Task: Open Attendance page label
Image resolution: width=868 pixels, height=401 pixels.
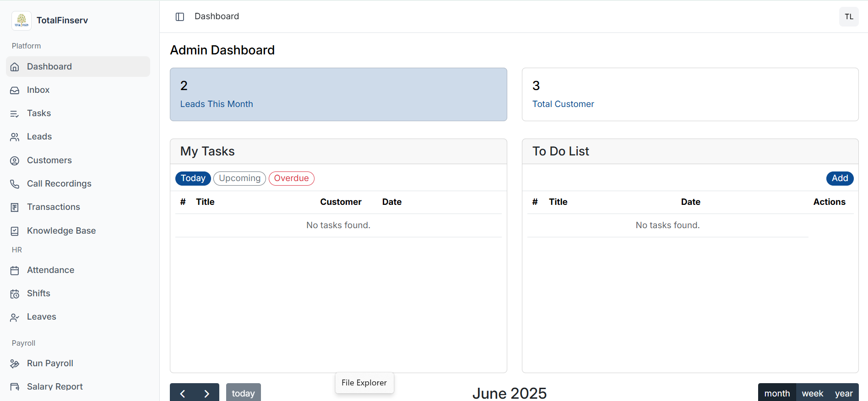Action: [50, 270]
